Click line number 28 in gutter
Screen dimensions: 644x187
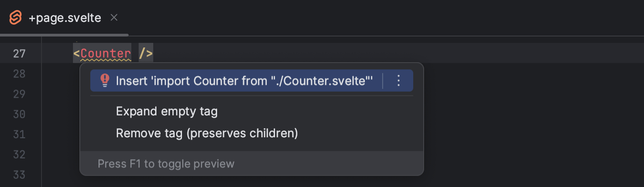pyautogui.click(x=19, y=74)
